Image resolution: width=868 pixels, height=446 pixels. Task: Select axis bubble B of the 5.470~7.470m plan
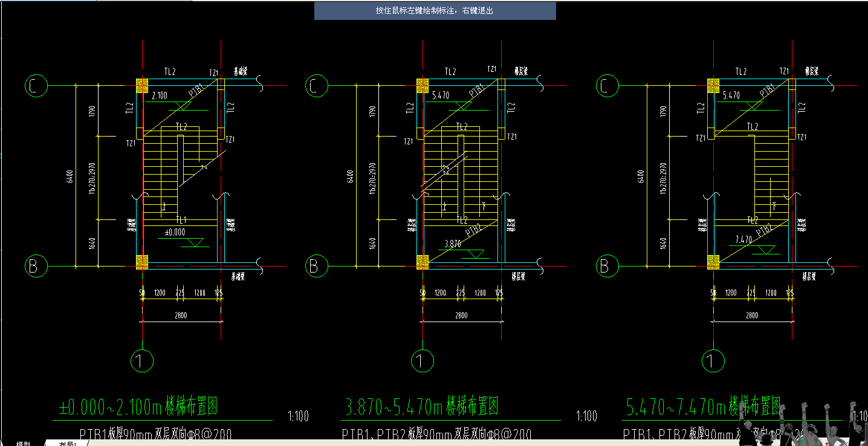click(x=607, y=266)
